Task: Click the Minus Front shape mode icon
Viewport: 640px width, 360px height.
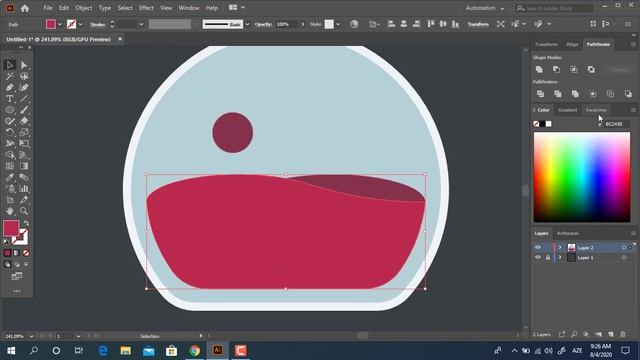Action: 556,69
